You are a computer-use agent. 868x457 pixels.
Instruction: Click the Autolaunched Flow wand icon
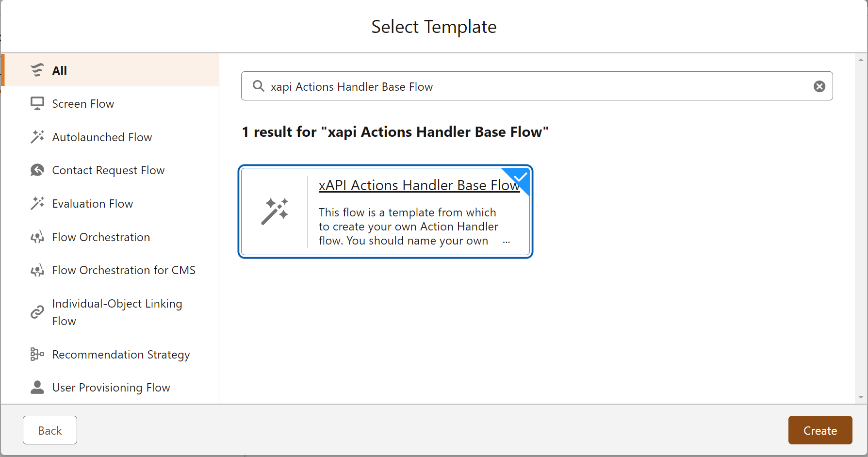37,137
